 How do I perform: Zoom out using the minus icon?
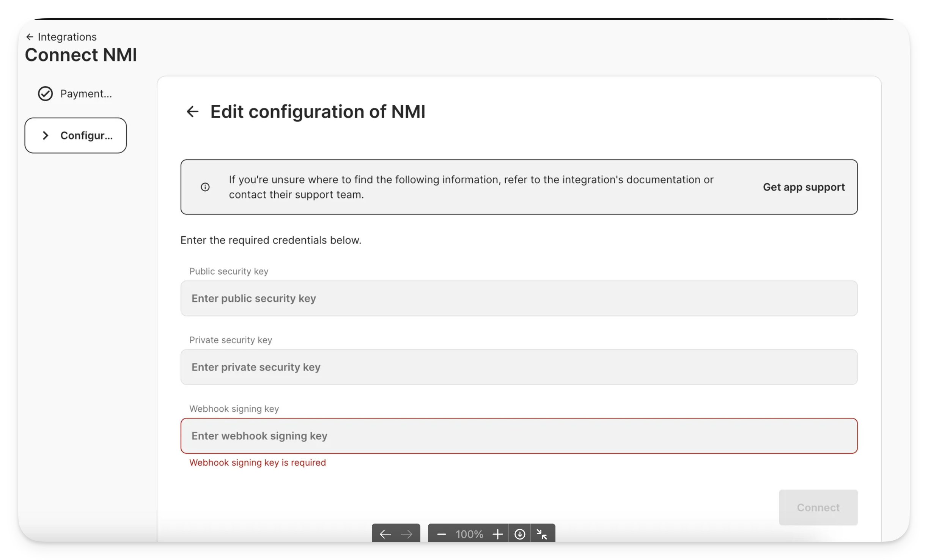point(441,534)
